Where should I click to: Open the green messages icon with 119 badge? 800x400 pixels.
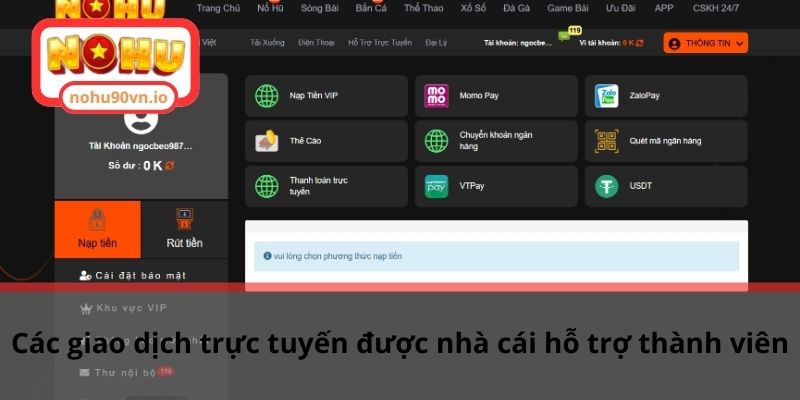click(x=564, y=36)
